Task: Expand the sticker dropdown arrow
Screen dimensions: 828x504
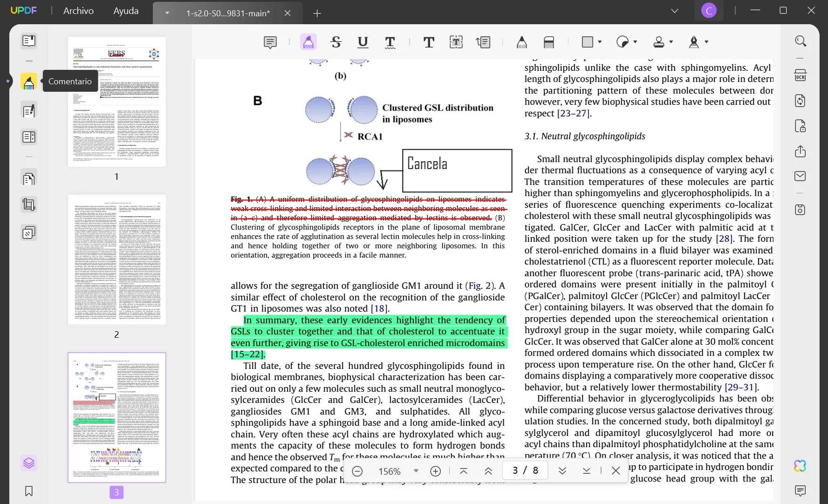Action: 635,42
